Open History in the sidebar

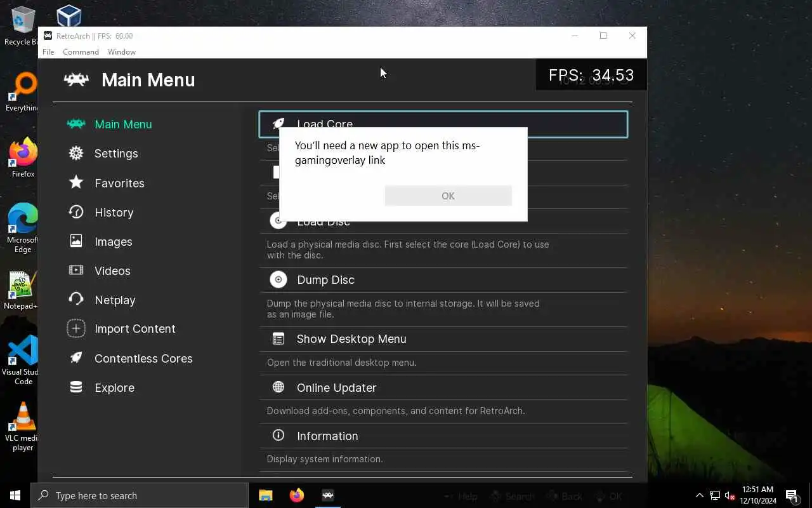point(114,212)
